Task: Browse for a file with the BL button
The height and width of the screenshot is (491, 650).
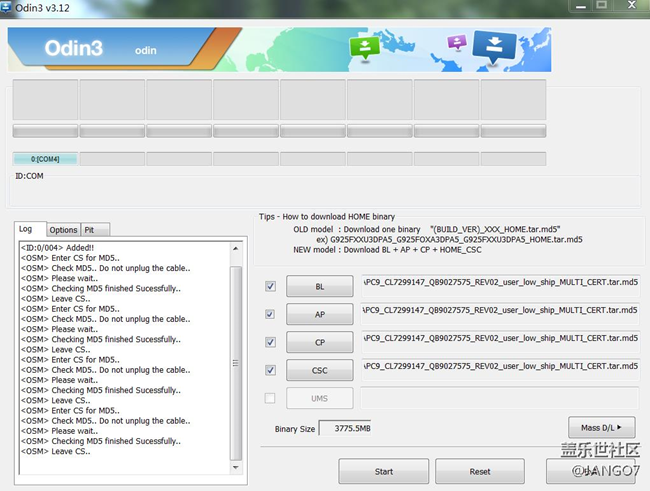Action: coord(319,286)
